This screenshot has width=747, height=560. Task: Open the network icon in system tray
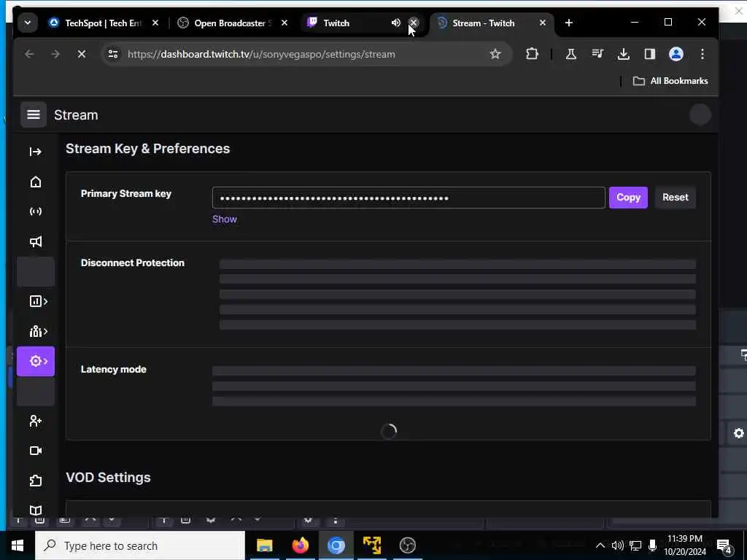click(x=635, y=545)
